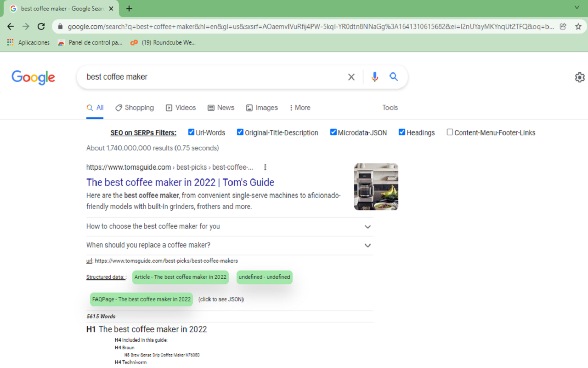Screen dimensions: 588x368
Task: Switch to the Images tab
Action: pyautogui.click(x=262, y=108)
